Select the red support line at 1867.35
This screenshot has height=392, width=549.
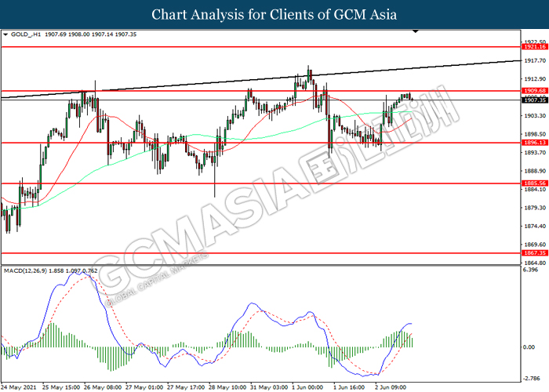[261, 252]
